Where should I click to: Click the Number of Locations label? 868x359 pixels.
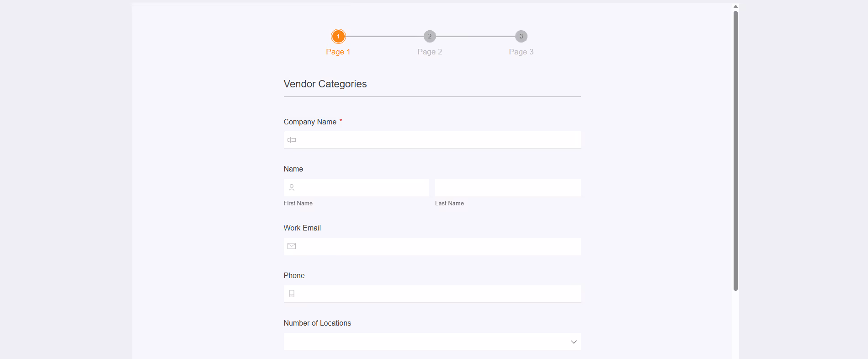pos(317,323)
